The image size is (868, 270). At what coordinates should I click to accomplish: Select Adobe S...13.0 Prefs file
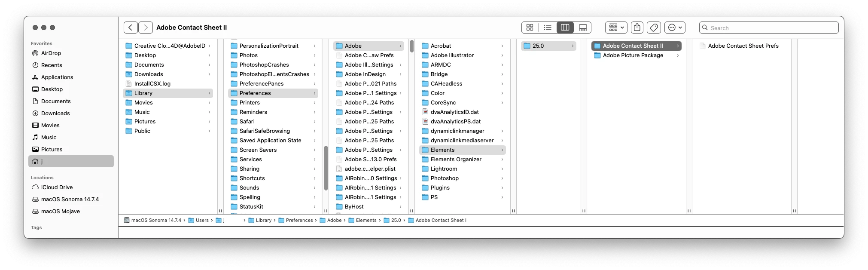coord(369,160)
